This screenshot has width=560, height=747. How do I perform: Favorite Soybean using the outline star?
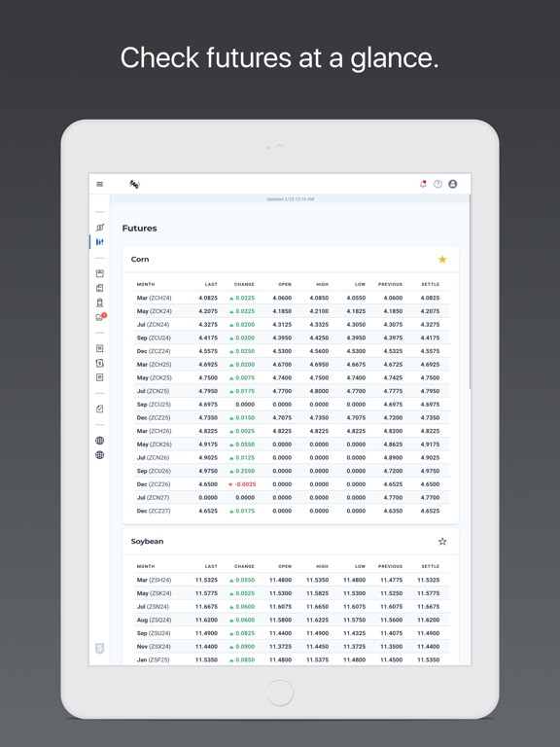point(442,542)
